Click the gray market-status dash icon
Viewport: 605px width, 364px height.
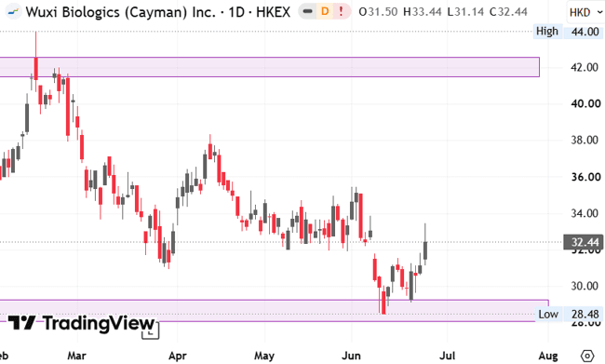[x=307, y=11]
